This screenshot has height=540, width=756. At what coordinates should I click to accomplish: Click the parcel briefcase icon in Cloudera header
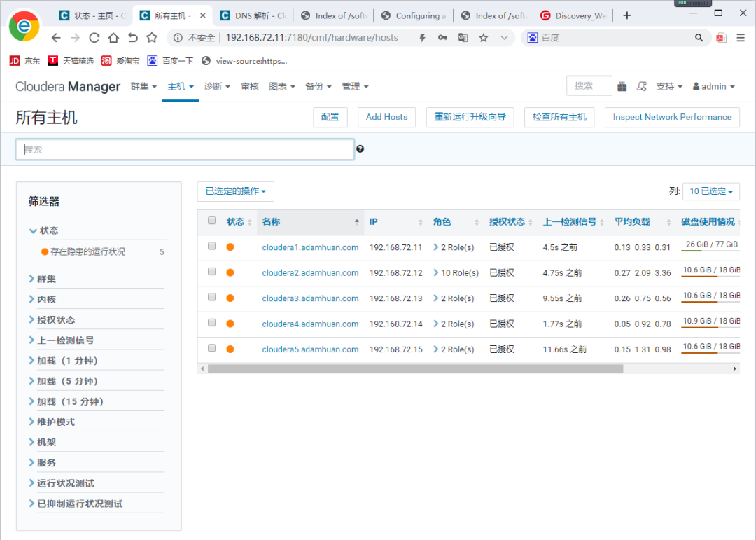(622, 86)
